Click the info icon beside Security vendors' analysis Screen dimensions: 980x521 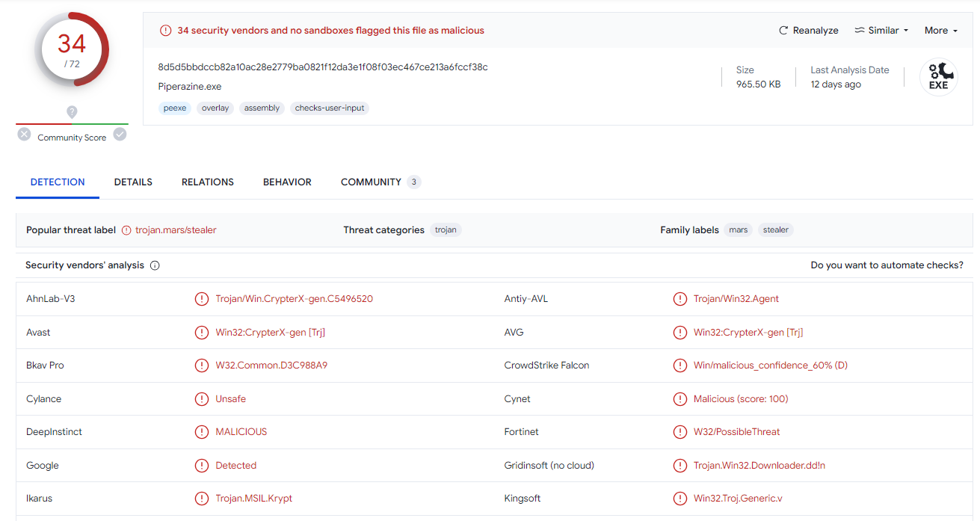[x=155, y=265]
